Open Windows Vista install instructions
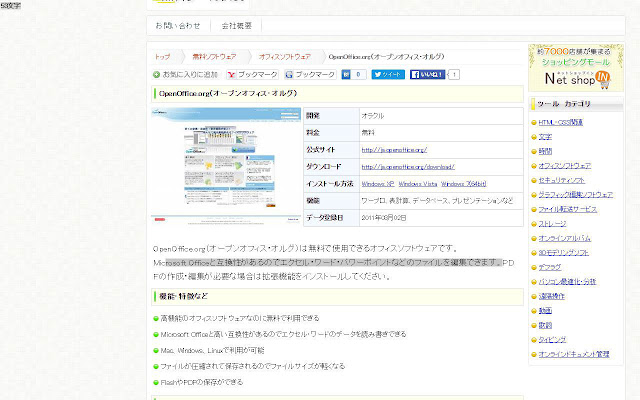Screen dimensions: 640x400 tap(418, 184)
